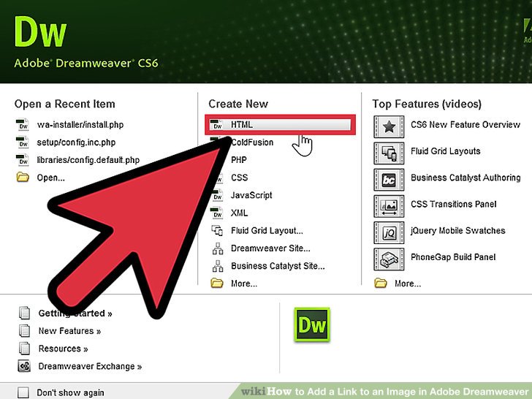Create a new JavaScript file
This screenshot has height=399, width=532.
coord(251,195)
